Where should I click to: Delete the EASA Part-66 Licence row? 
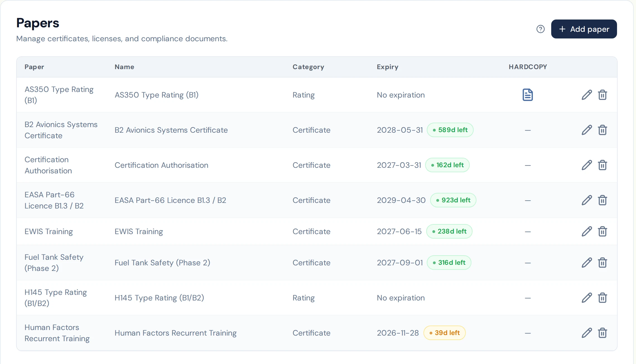[603, 200]
